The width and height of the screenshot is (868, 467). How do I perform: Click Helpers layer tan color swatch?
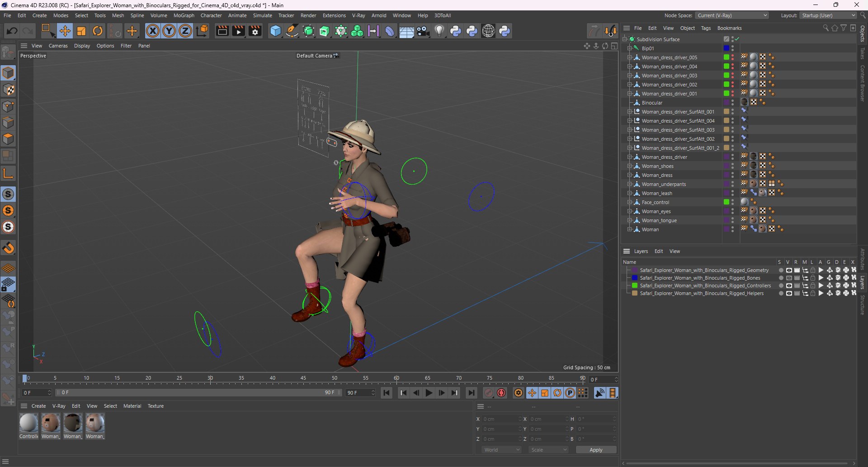(635, 293)
